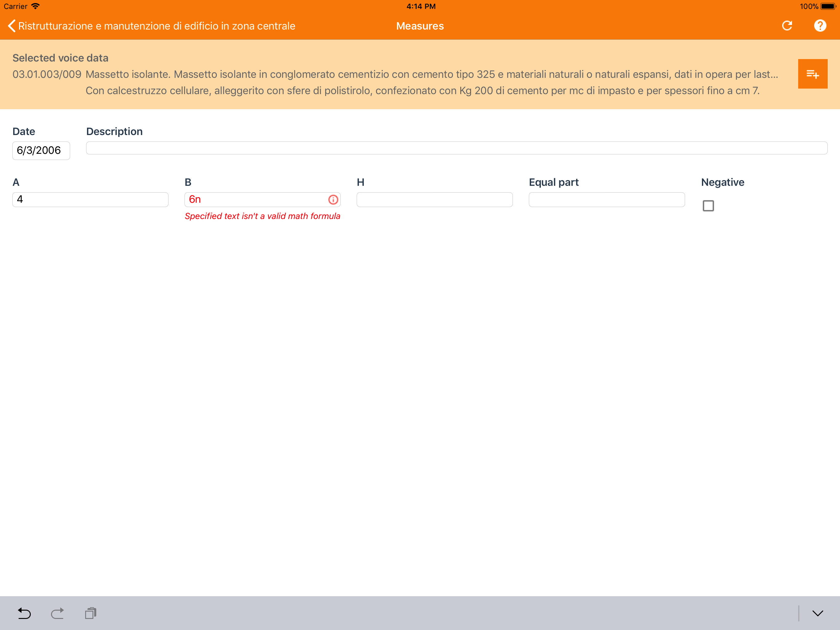Click the Massetto isolante description text
840x630 pixels.
(x=432, y=74)
